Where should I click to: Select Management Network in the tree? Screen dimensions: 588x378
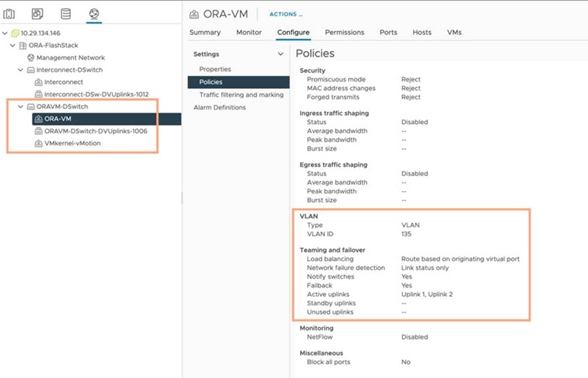tap(70, 58)
